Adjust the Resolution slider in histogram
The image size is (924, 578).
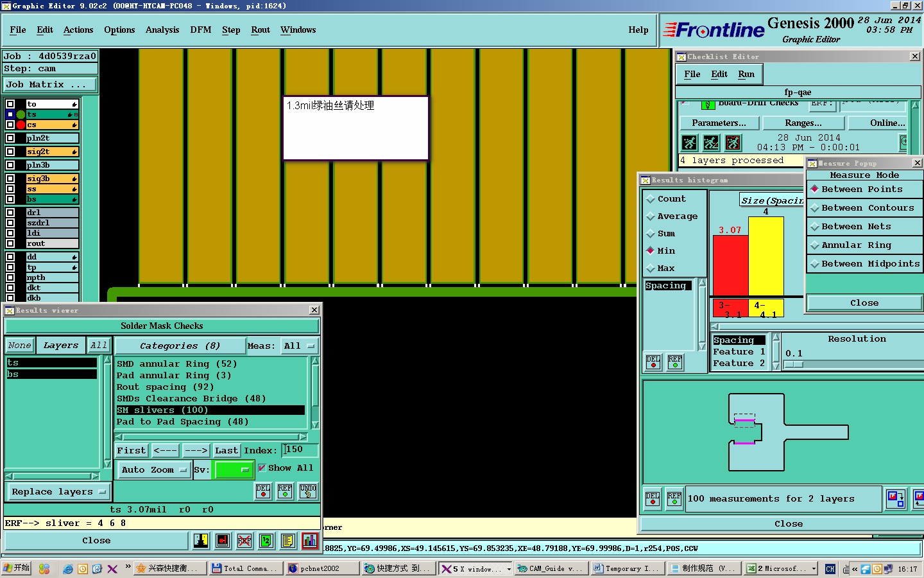click(x=794, y=364)
